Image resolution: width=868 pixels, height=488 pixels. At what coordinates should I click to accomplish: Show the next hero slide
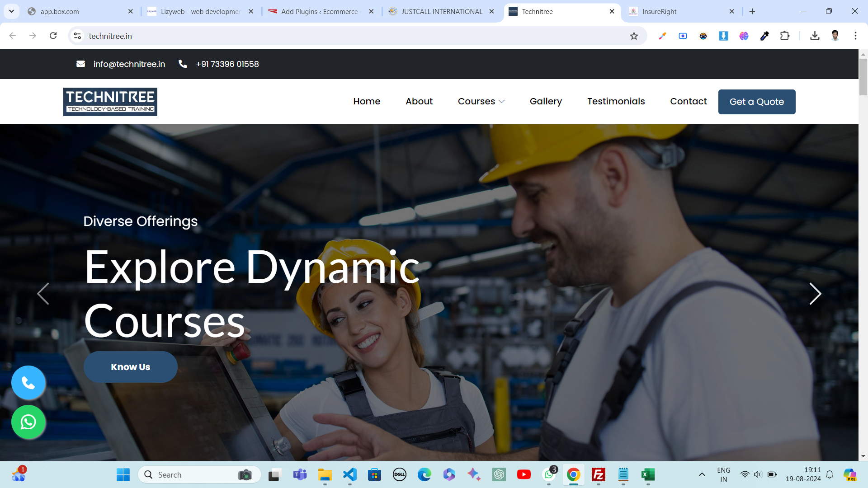[815, 294]
